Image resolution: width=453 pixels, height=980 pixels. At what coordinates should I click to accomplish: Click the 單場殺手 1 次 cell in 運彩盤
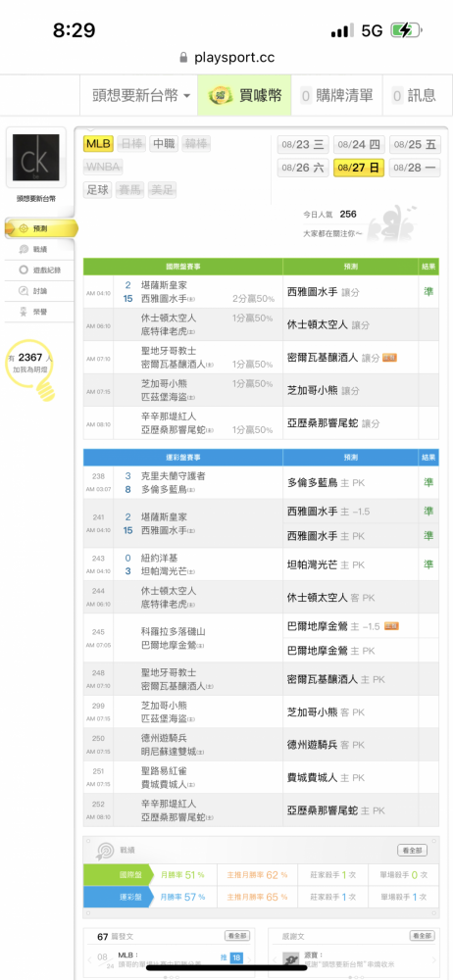pyautogui.click(x=402, y=897)
